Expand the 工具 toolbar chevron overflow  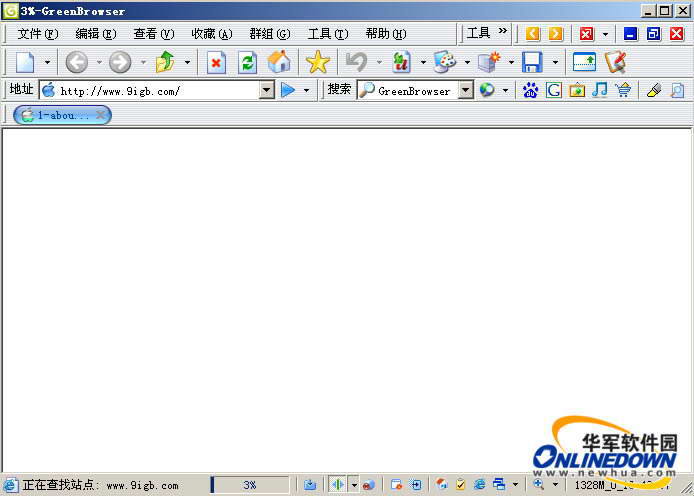click(x=502, y=31)
